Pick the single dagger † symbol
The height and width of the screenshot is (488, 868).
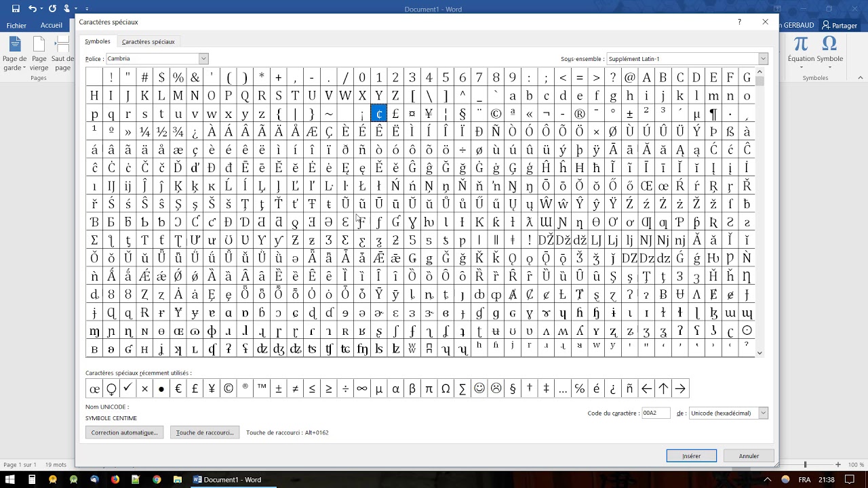[x=529, y=388]
